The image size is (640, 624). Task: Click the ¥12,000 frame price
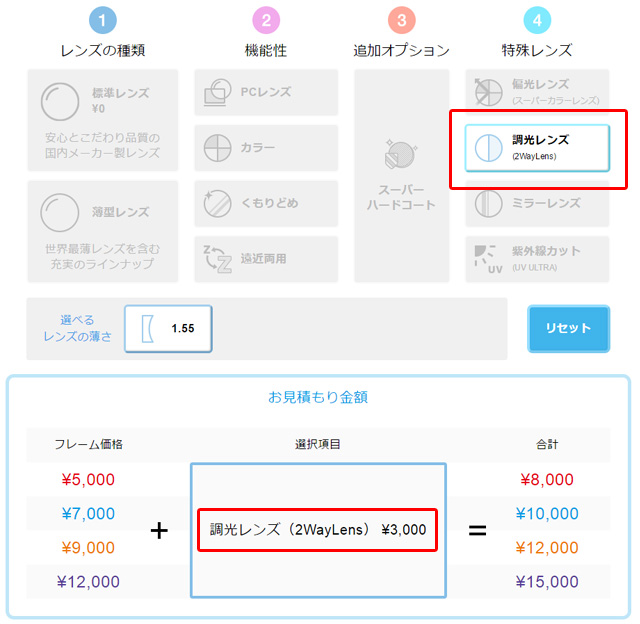pos(88,582)
